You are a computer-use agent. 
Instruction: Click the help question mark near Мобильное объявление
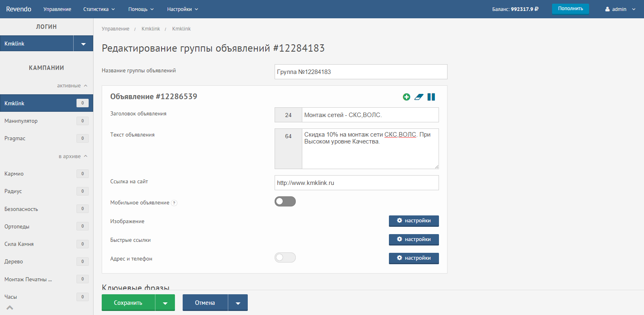click(174, 203)
